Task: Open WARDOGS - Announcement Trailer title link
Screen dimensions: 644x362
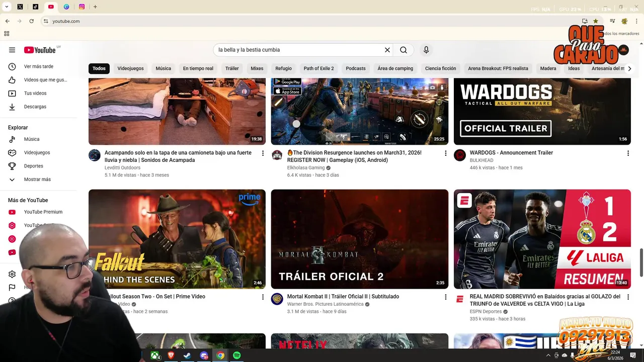Action: pos(511,153)
